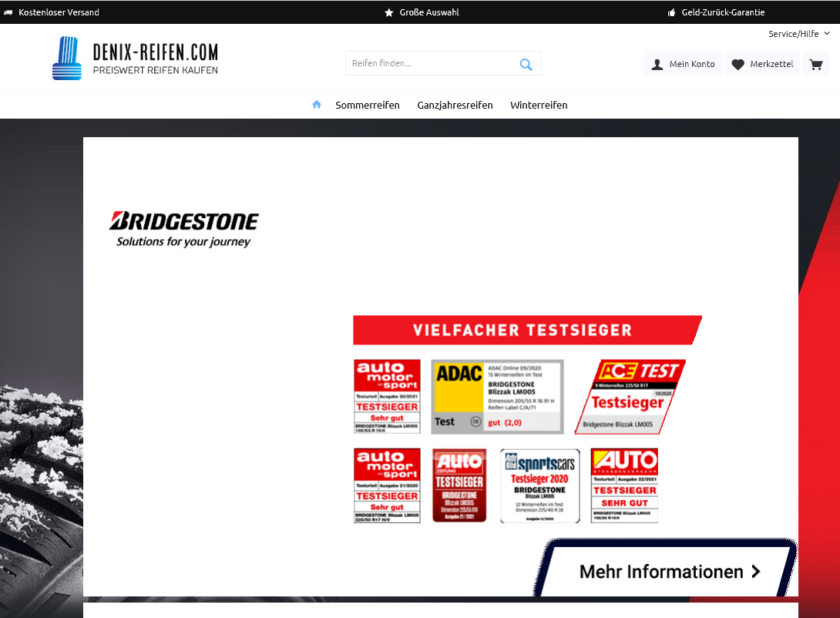Click the Merkzettel heart icon

click(738, 64)
